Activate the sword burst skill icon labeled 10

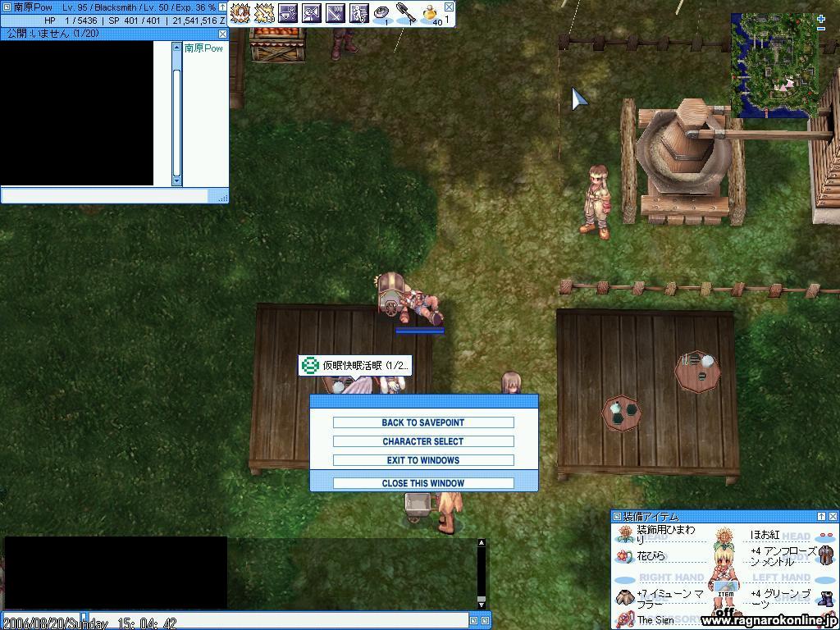264,13
